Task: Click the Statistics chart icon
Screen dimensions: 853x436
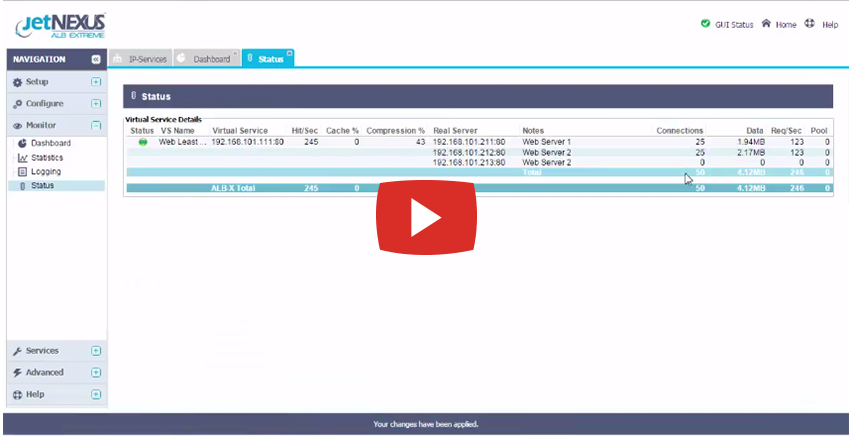Action: pyautogui.click(x=22, y=158)
